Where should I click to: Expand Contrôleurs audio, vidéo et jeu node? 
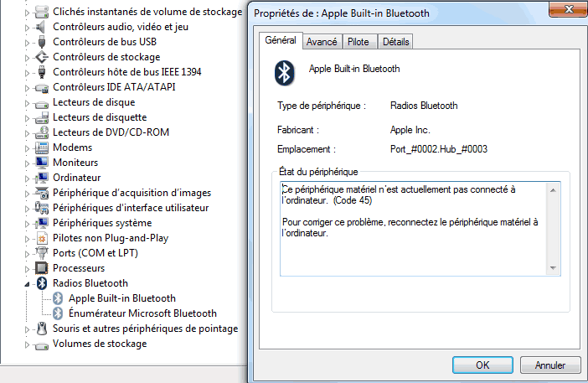click(27, 28)
